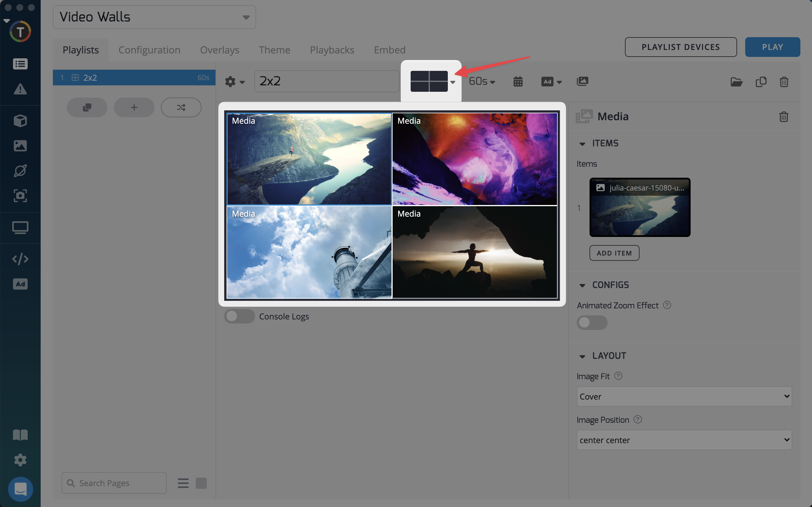Image resolution: width=812 pixels, height=507 pixels.
Task: Click the PLAYLIST DEVICES button
Action: coord(680,47)
